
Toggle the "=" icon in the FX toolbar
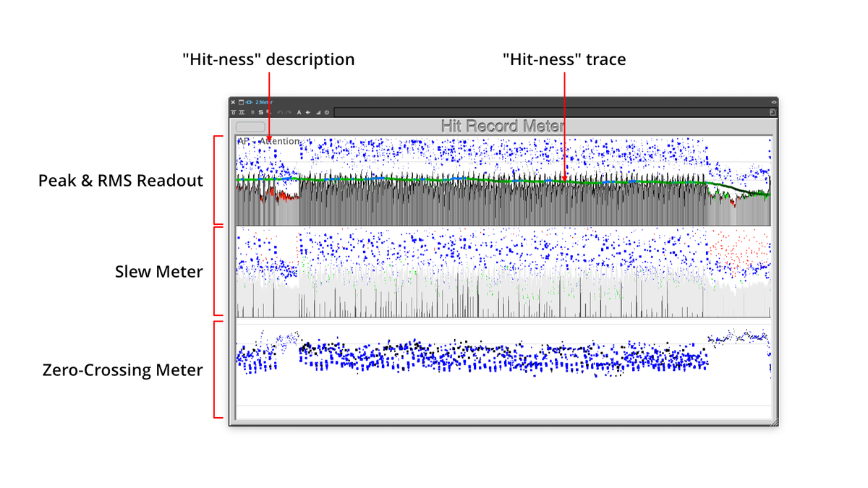pos(252,112)
